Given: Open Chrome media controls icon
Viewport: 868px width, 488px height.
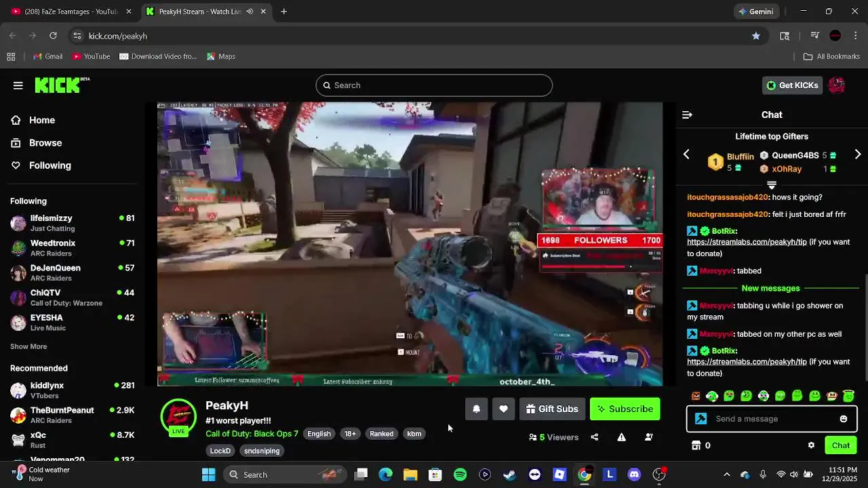Looking at the screenshot, I should click(814, 36).
